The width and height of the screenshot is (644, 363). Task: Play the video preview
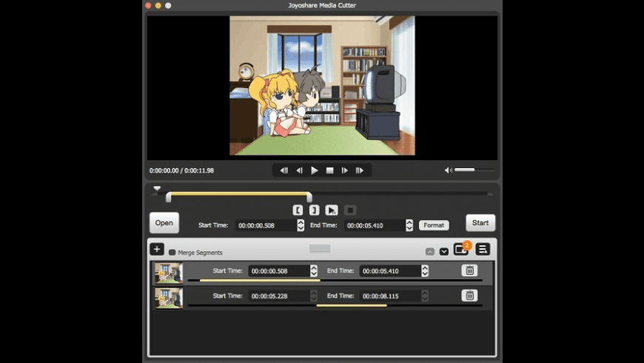[x=314, y=170]
